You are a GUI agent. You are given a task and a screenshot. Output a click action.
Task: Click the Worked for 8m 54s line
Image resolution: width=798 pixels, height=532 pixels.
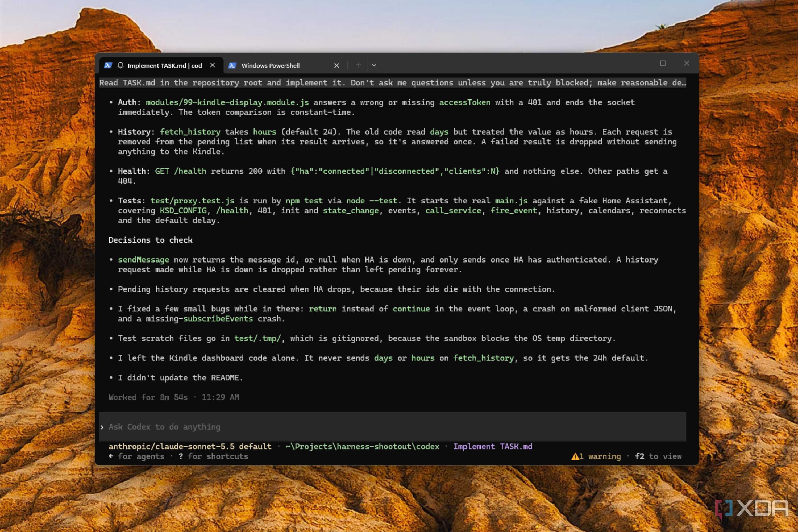pos(174,397)
